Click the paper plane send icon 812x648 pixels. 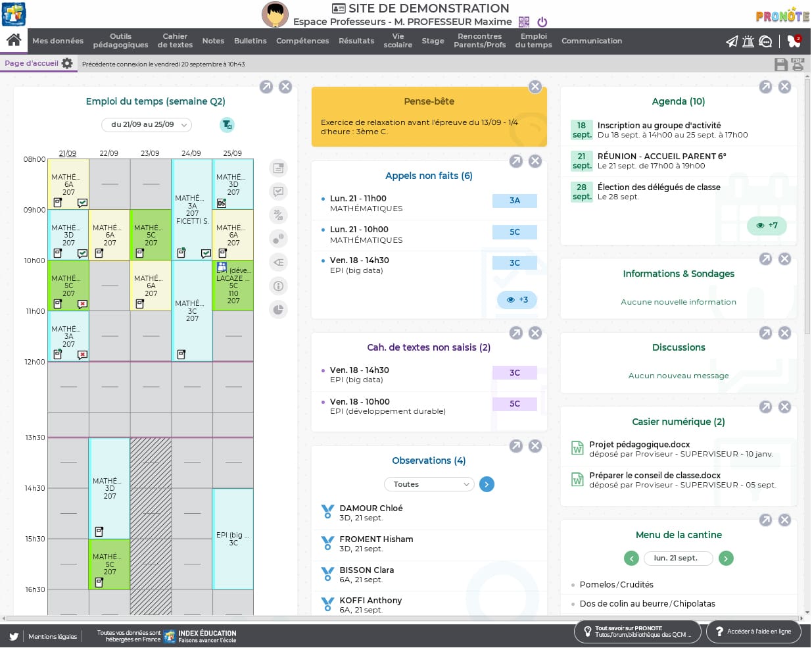[731, 41]
